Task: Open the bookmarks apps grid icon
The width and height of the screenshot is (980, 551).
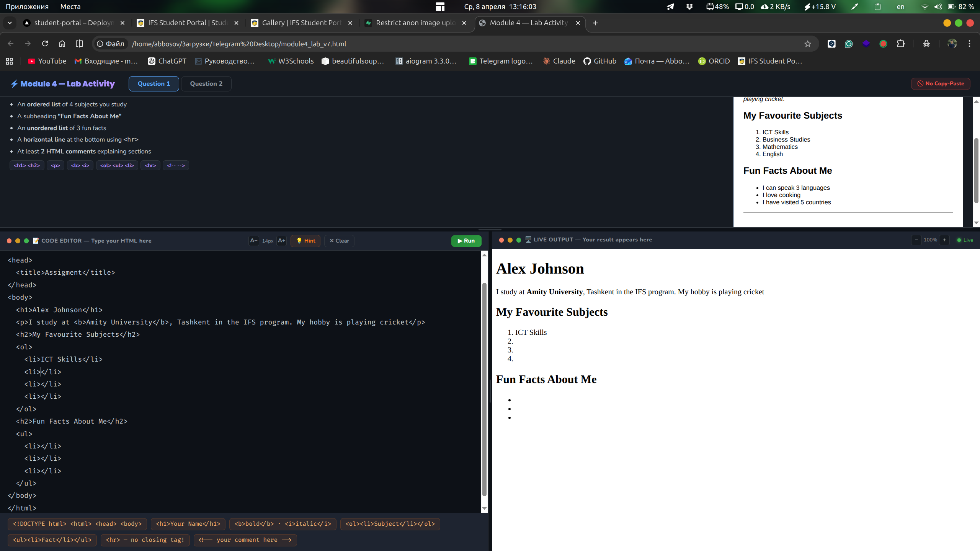Action: [10, 61]
